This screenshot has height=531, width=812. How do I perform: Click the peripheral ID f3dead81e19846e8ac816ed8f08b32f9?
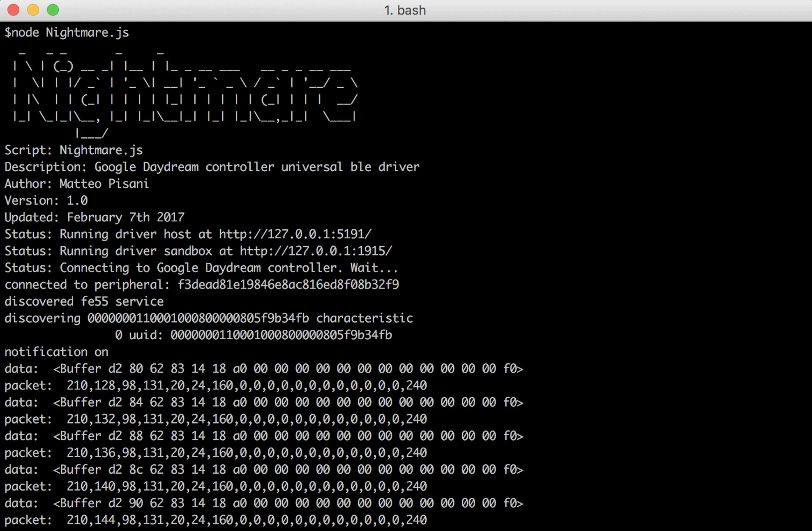pyautogui.click(x=288, y=285)
